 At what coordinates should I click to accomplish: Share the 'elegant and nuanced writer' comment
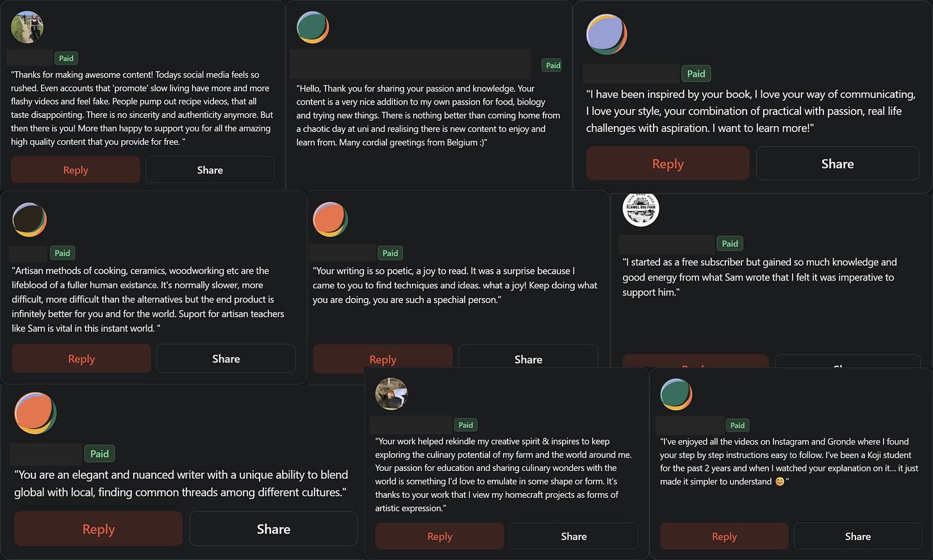tap(274, 529)
